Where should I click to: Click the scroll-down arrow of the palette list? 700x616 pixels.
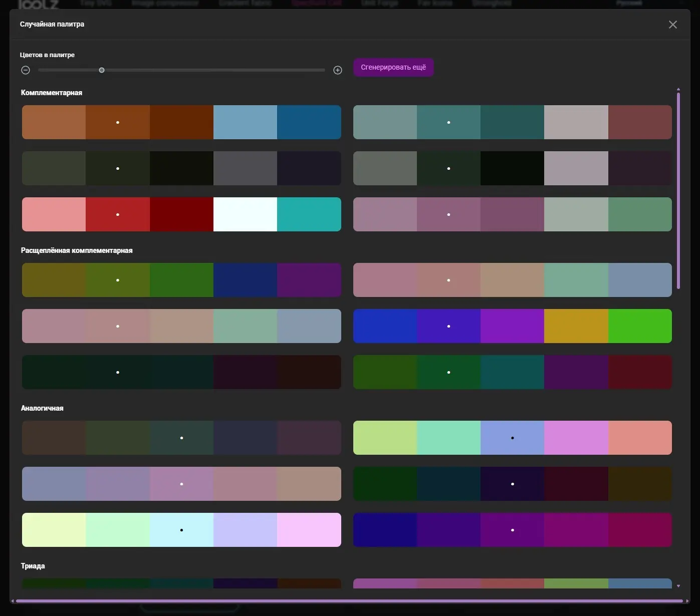point(678,585)
